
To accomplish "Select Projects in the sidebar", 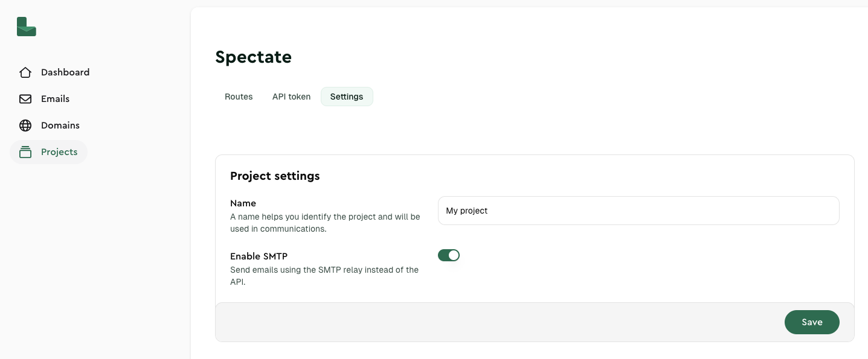I will coord(48,152).
